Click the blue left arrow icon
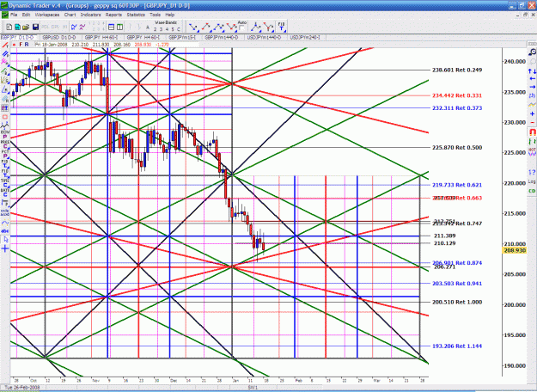This screenshot has height=392, width=537. click(532, 79)
